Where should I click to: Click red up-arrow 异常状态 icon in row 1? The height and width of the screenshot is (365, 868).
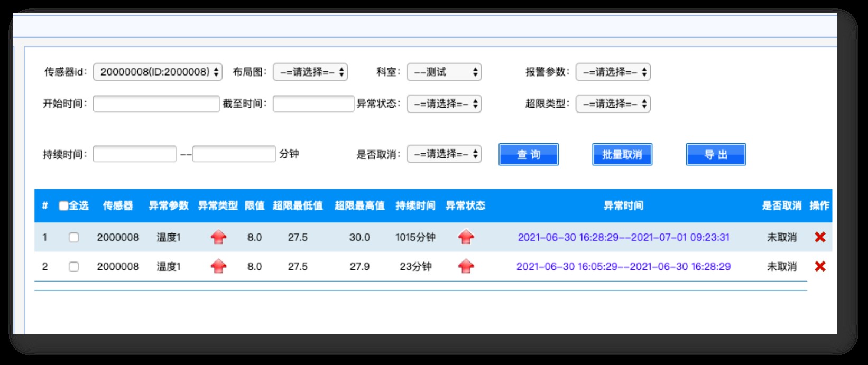466,237
